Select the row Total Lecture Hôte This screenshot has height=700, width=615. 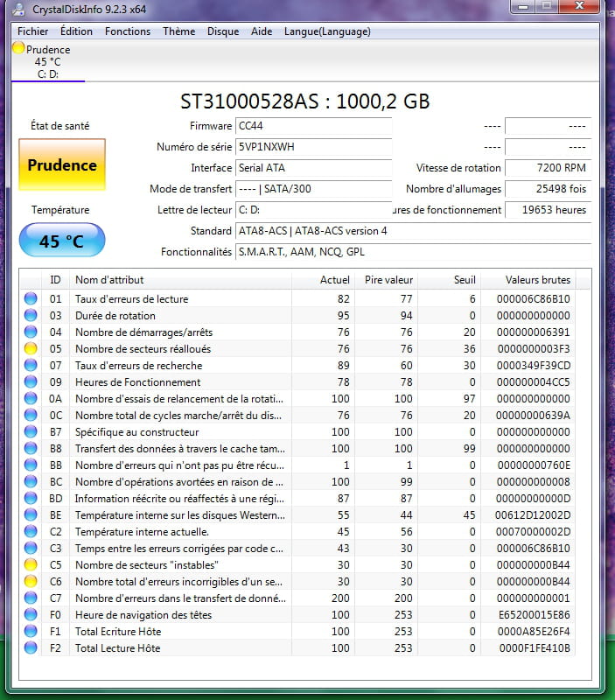(x=297, y=647)
